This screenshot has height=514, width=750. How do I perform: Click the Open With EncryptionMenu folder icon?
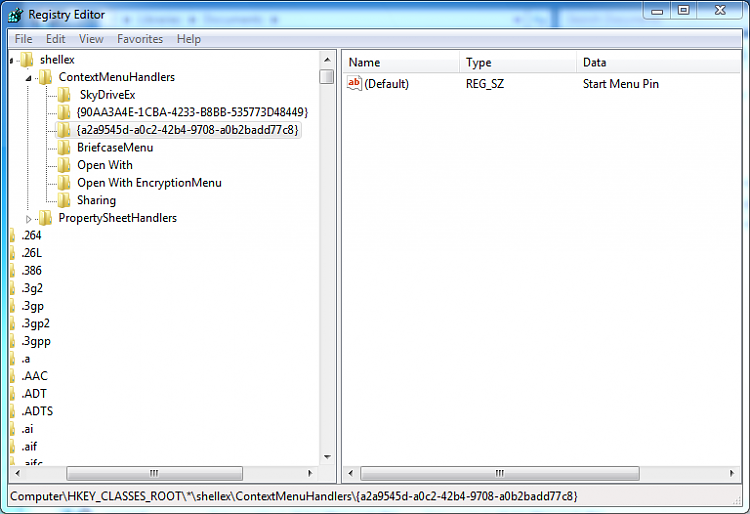coord(64,183)
